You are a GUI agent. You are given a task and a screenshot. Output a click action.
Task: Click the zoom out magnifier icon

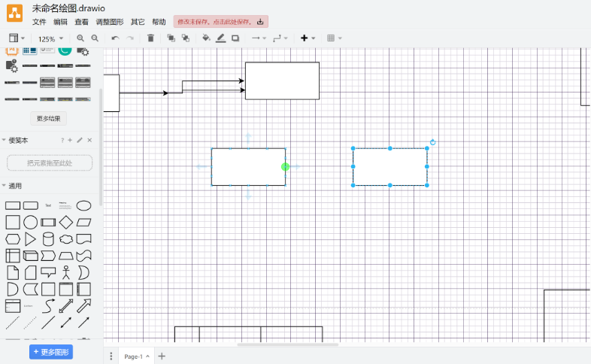point(95,38)
